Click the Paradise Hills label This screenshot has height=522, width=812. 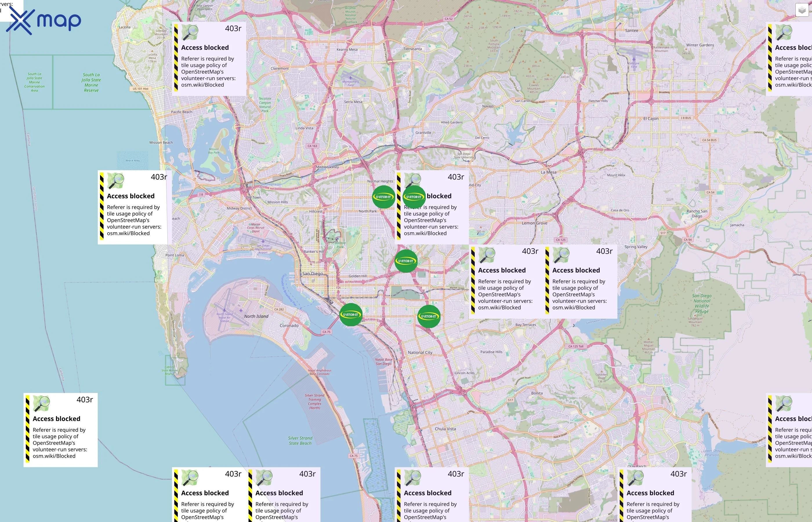(x=491, y=352)
